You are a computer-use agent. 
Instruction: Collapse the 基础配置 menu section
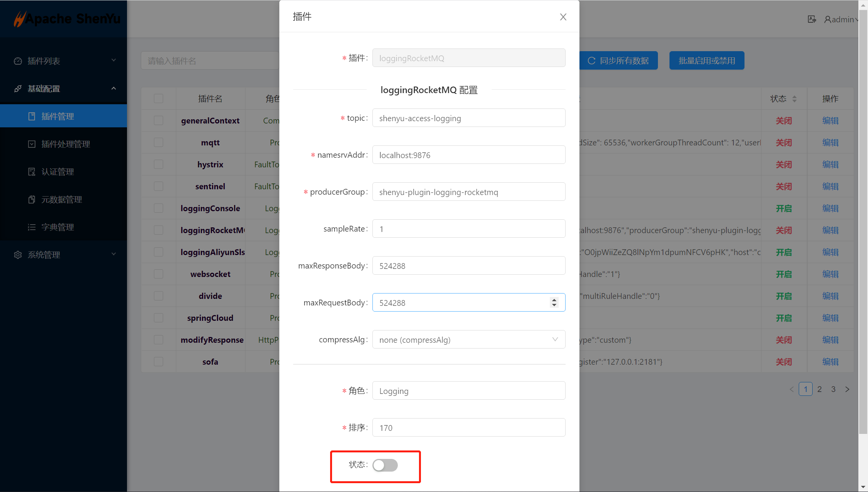[114, 88]
